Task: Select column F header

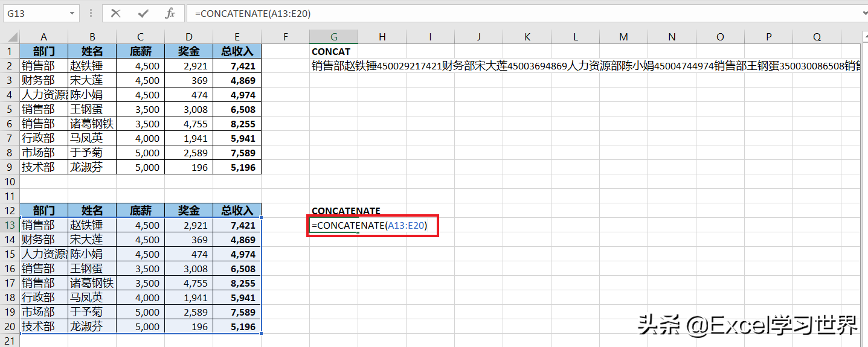Action: point(286,37)
